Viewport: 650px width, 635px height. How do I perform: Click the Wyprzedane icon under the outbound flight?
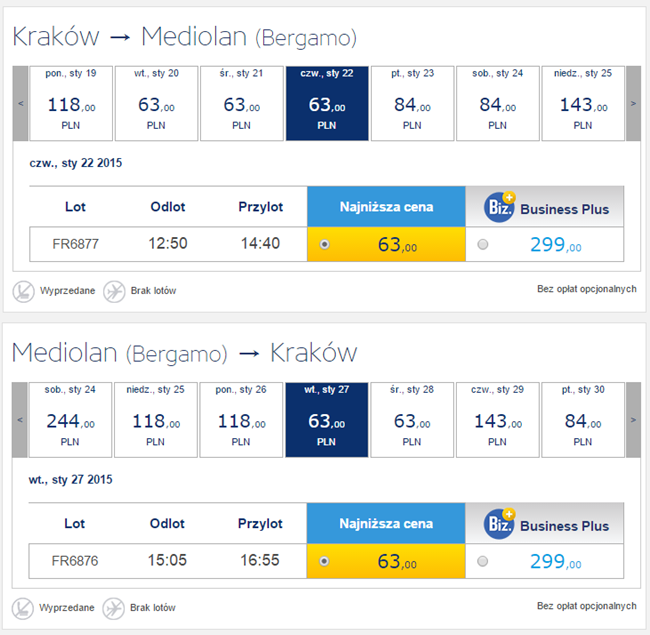(x=23, y=291)
